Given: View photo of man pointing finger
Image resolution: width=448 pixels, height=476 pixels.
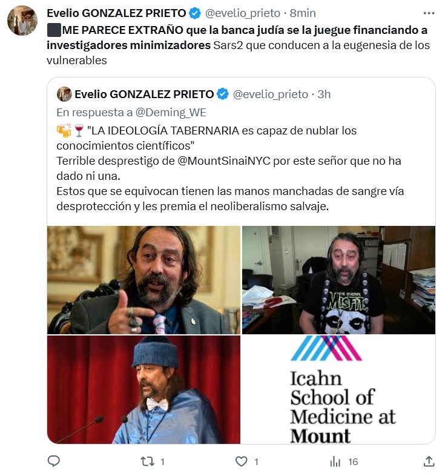Looking at the screenshot, I should coord(143,280).
